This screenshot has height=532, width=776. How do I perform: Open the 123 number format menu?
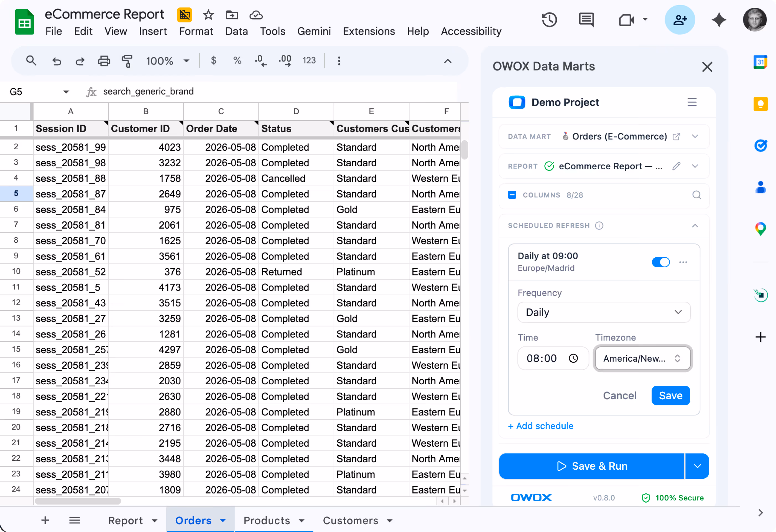309,60
